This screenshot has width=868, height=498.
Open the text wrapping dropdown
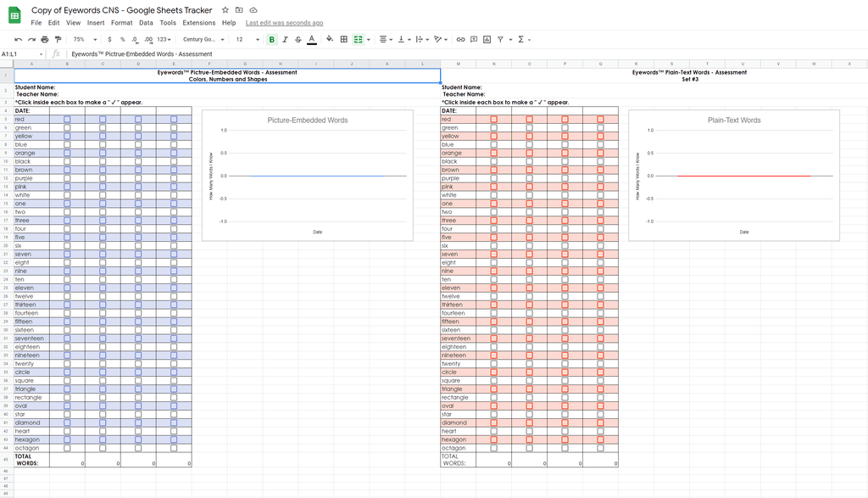[422, 39]
